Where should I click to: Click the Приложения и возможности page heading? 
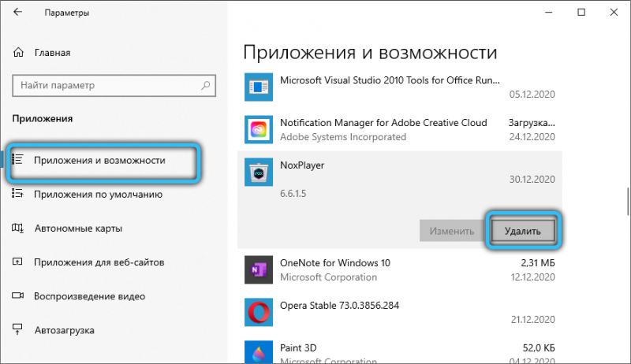click(370, 53)
